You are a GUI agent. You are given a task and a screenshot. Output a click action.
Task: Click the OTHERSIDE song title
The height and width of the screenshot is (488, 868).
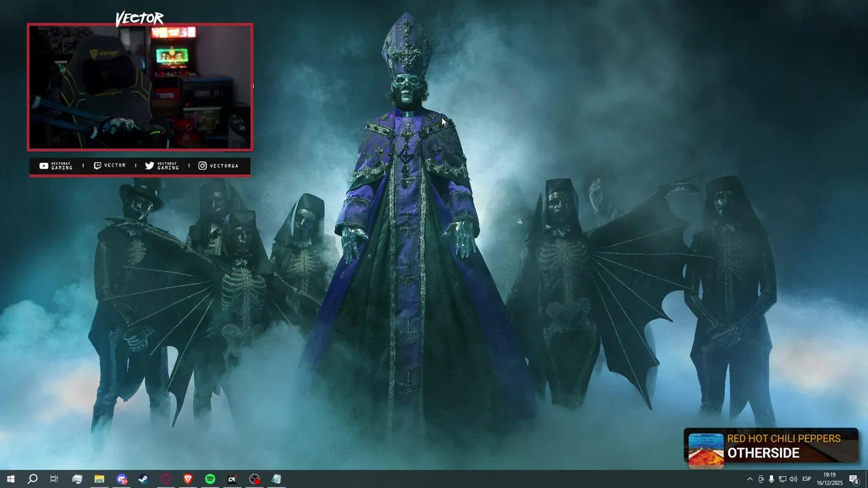point(764,453)
